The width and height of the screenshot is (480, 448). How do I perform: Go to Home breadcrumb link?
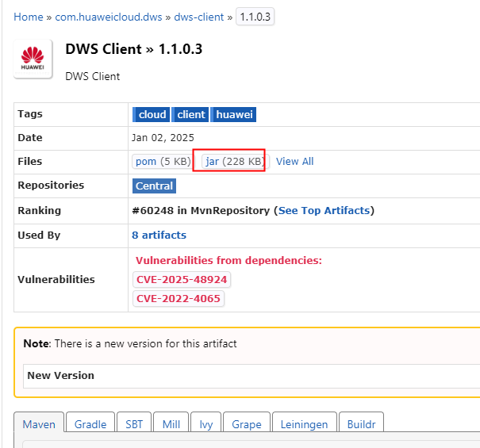[x=28, y=17]
